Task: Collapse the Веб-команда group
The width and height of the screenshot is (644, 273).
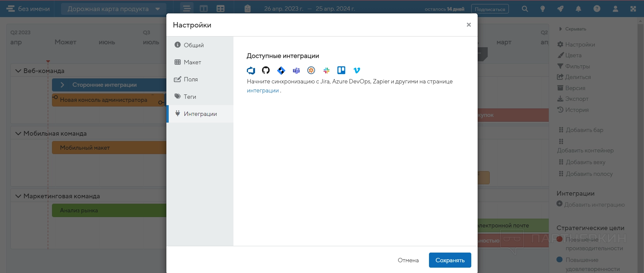Action: 18,71
